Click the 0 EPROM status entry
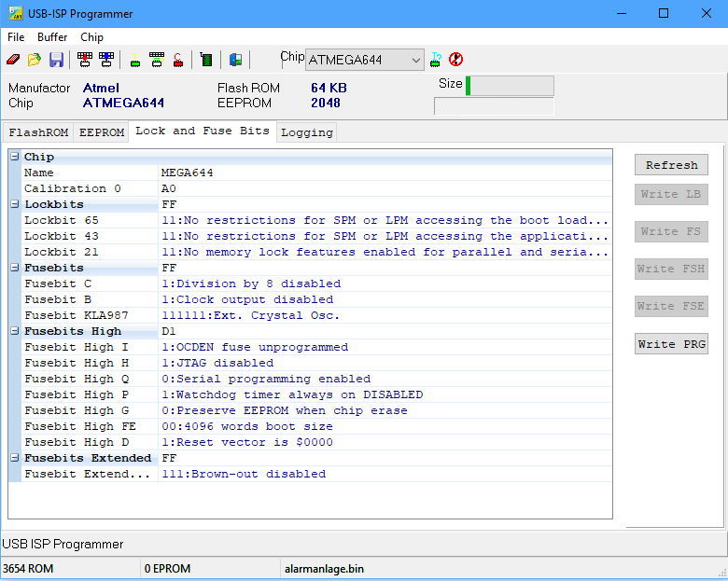The image size is (728, 581). (167, 569)
